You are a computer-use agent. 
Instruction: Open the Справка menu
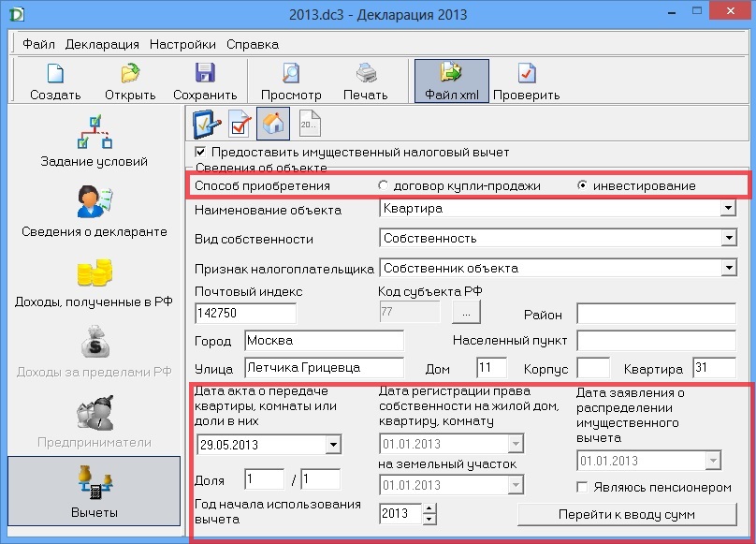(253, 44)
